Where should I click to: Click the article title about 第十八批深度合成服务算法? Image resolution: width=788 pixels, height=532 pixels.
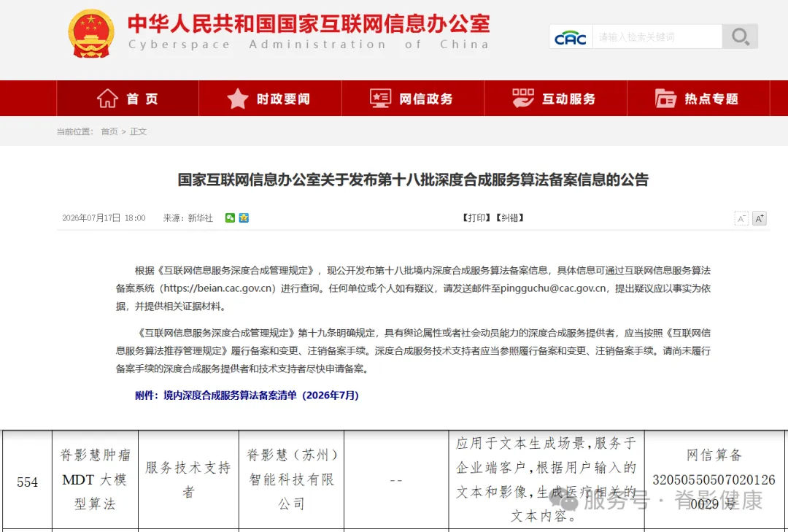(413, 180)
